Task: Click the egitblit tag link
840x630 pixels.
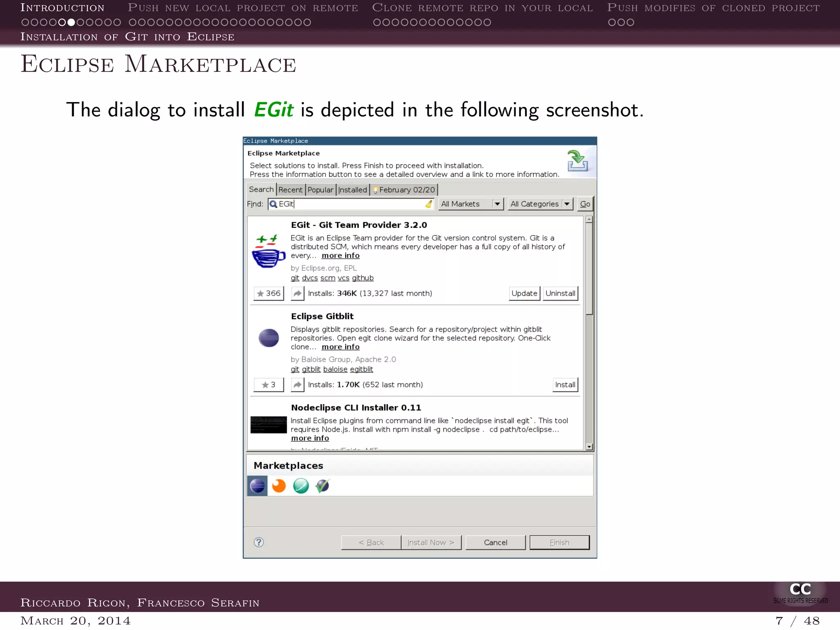Action: coord(361,369)
